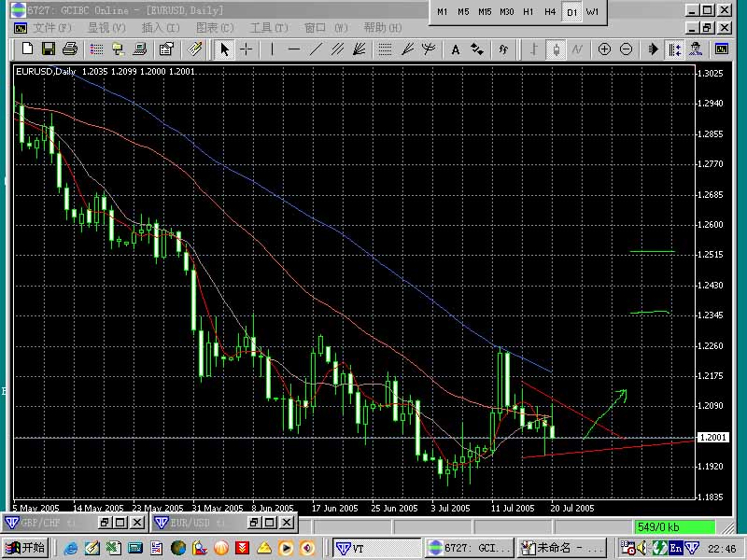Open the Terminal computer icon in toolbar
Image resolution: width=747 pixels, height=560 pixels.
[x=139, y=49]
